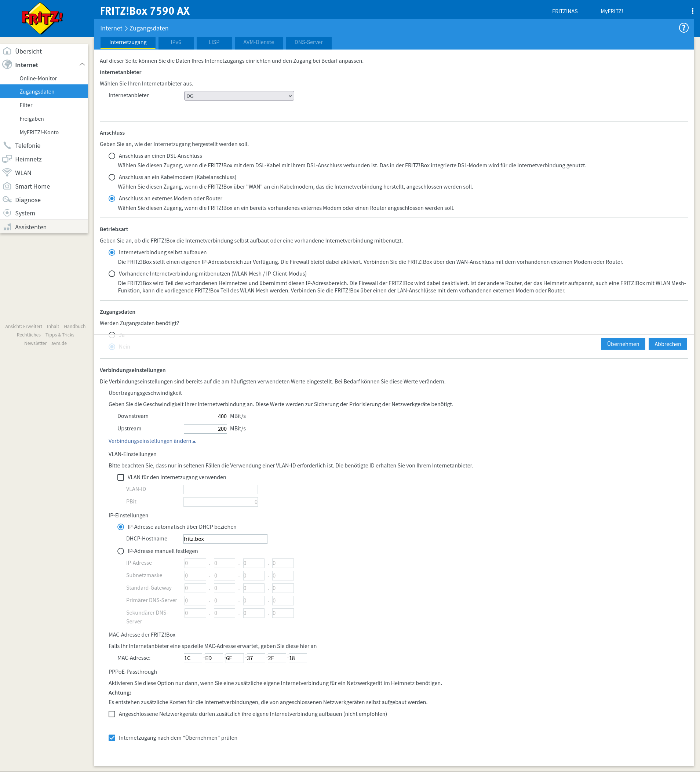Open FRITZ!NAS link
This screenshot has height=772, width=700.
coord(565,11)
